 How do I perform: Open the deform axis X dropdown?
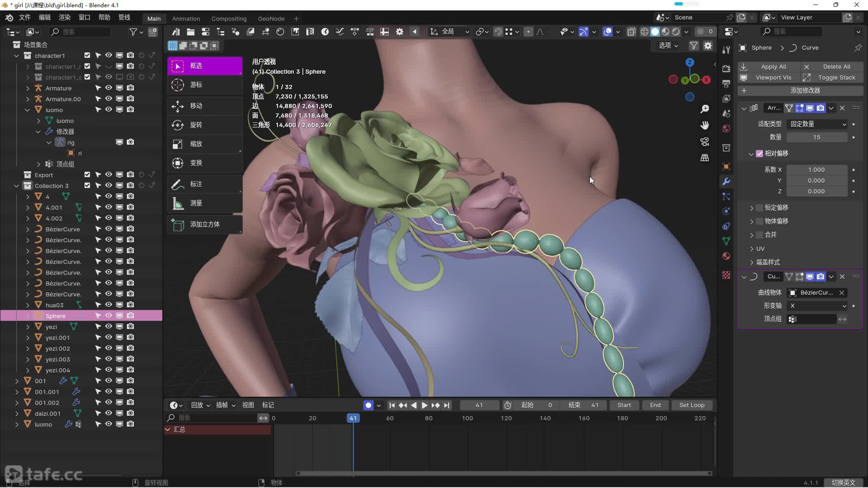817,306
